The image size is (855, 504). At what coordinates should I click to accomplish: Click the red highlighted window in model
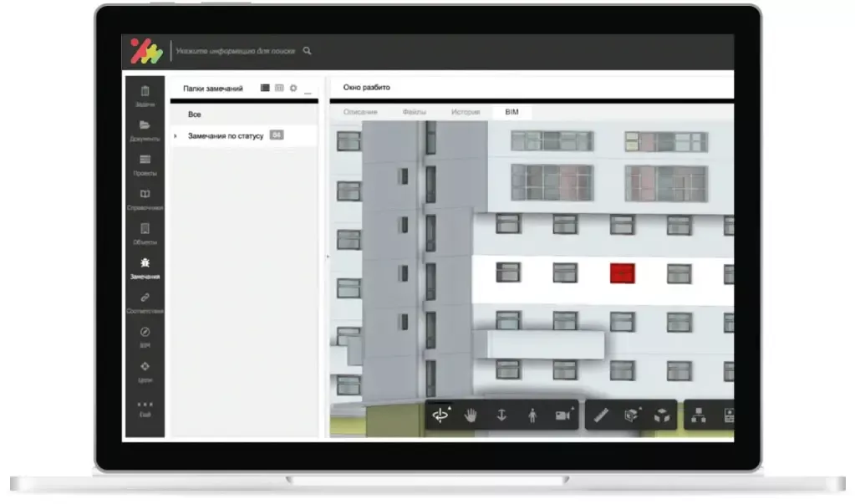coord(622,273)
